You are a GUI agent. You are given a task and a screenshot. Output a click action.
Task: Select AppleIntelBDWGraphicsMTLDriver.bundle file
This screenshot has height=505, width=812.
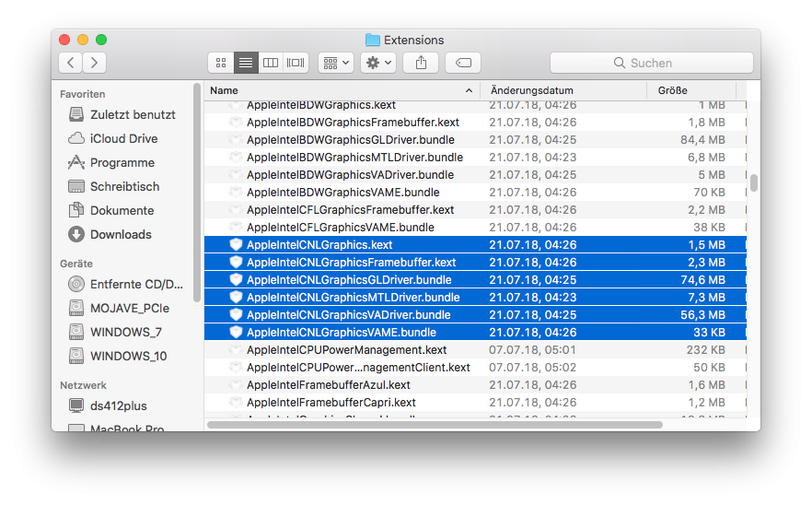[475, 157]
